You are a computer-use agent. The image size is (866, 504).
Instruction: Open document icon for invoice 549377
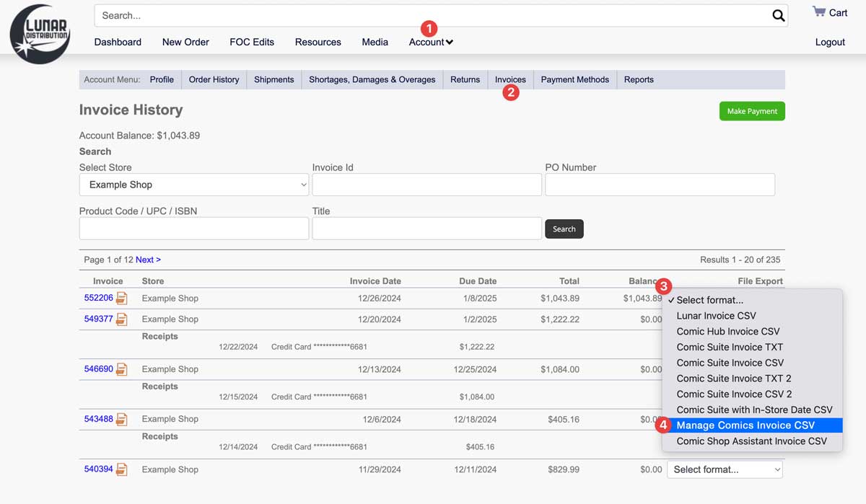click(122, 319)
